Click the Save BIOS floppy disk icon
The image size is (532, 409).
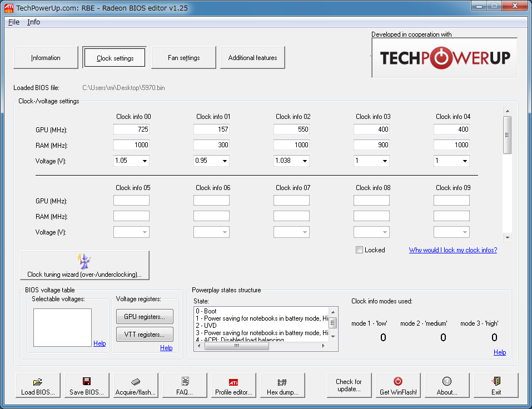[87, 382]
